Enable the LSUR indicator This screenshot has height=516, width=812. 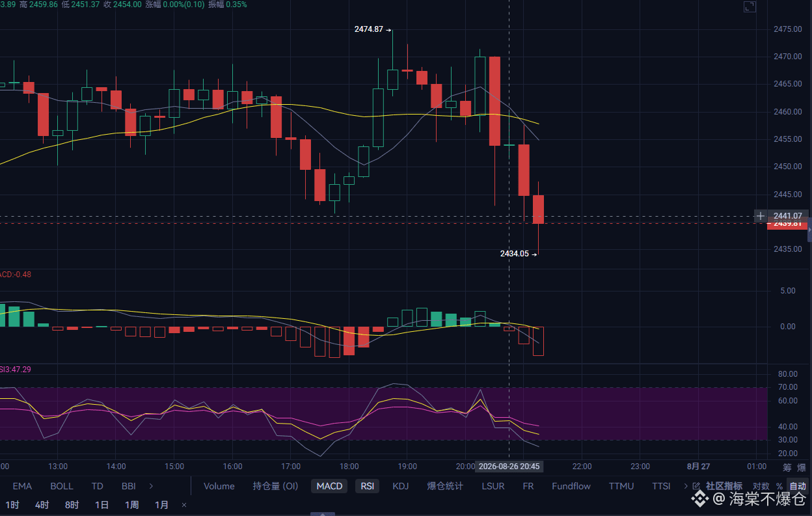pos(493,486)
